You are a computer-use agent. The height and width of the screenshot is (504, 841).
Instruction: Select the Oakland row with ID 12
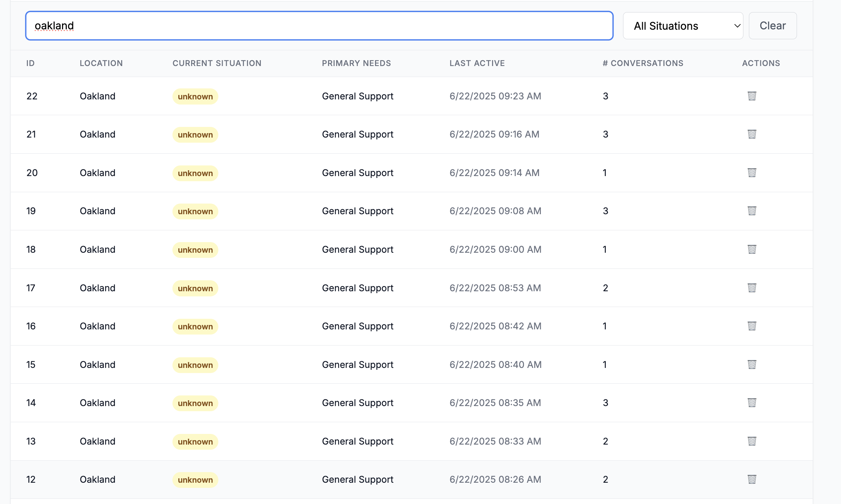pyautogui.click(x=98, y=479)
